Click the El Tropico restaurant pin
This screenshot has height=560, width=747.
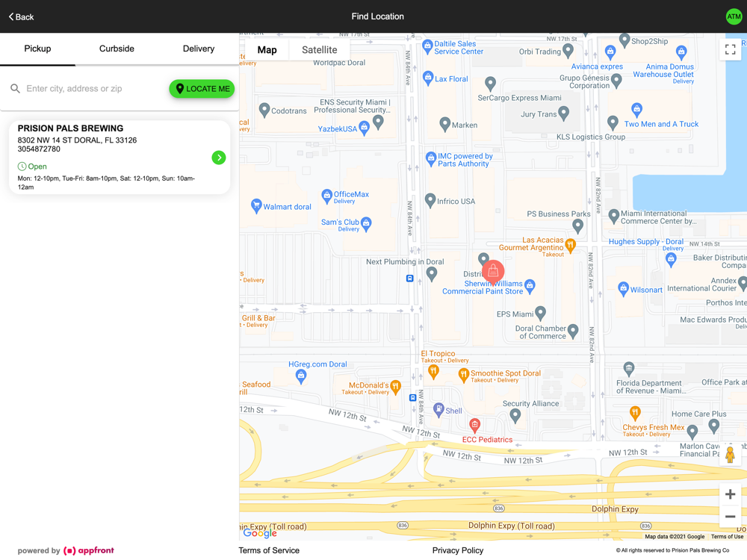[x=433, y=371]
